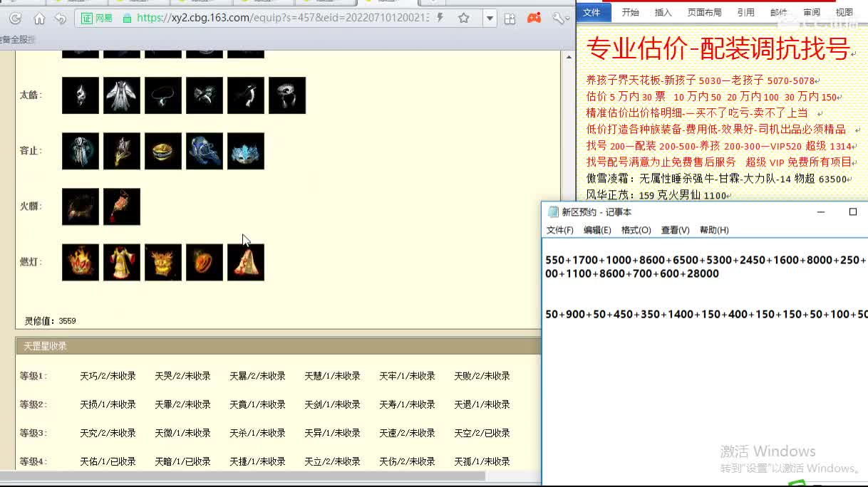
Task: Click the 天罡星收录 section header
Action: pos(278,346)
